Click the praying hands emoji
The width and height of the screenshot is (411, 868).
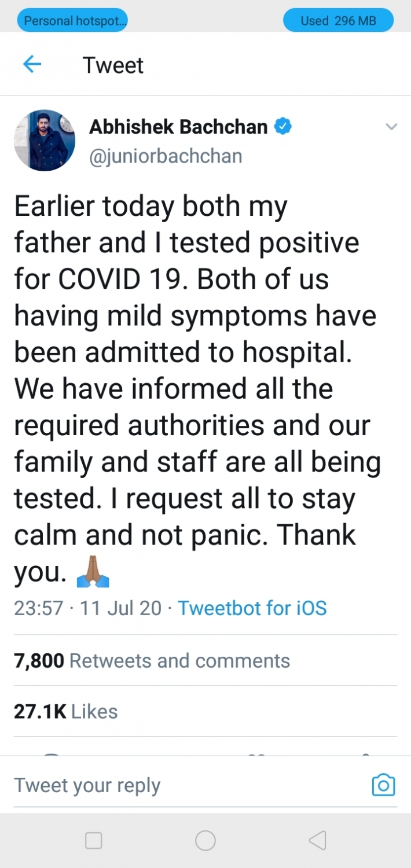[x=93, y=572]
